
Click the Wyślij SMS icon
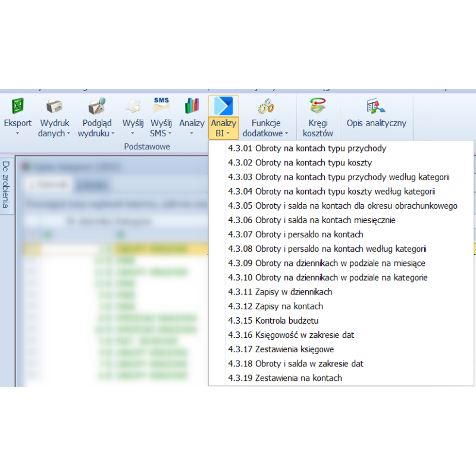click(x=161, y=106)
